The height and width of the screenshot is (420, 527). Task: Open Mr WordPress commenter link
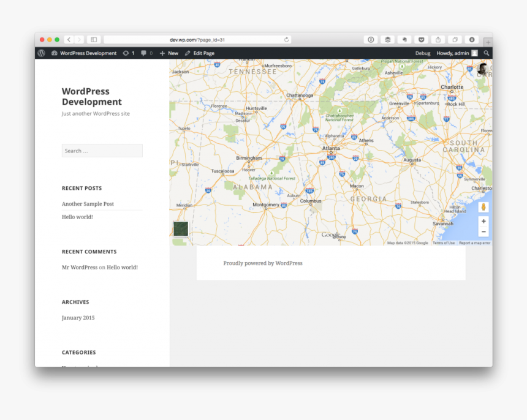[x=80, y=267]
